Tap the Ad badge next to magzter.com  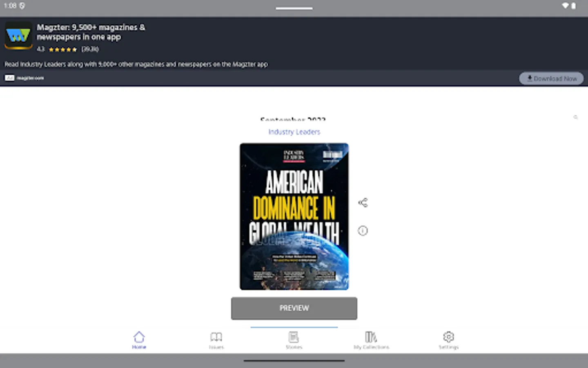click(9, 78)
